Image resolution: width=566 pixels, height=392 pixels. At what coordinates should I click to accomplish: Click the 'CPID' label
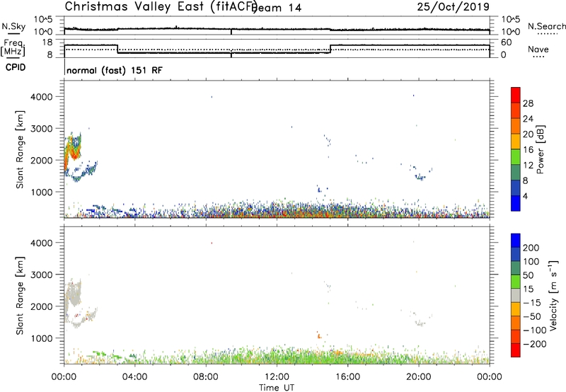click(16, 67)
